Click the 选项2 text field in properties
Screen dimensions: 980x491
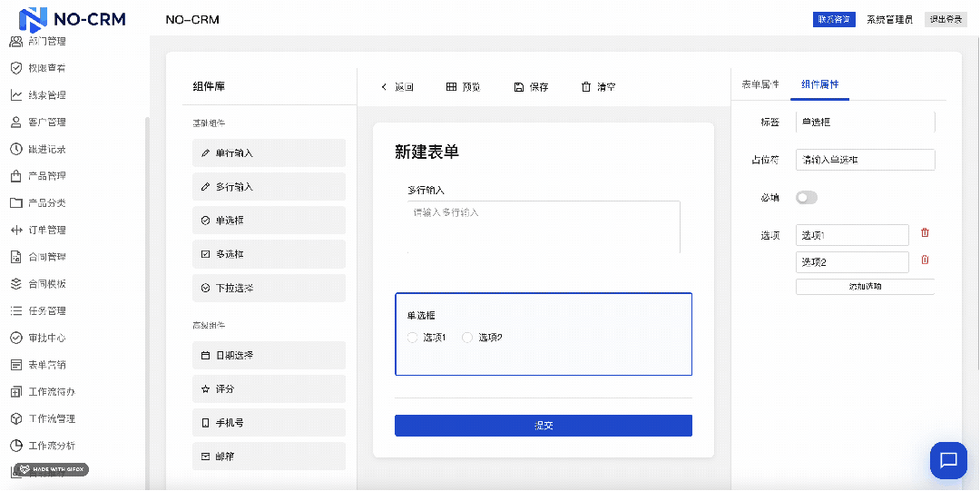pyautogui.click(x=852, y=262)
